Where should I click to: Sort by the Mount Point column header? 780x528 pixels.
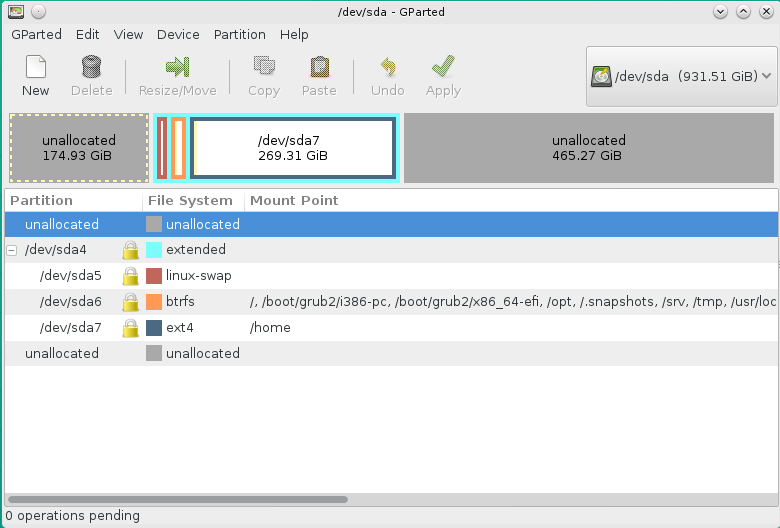pos(511,201)
